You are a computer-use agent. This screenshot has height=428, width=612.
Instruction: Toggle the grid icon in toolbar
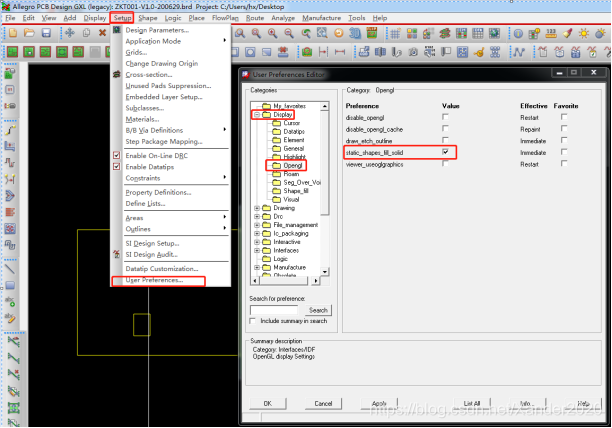click(x=395, y=34)
